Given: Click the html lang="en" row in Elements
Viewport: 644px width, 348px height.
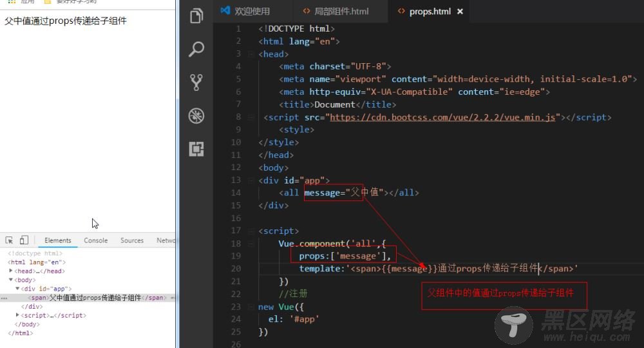Looking at the screenshot, I should pyautogui.click(x=37, y=262).
